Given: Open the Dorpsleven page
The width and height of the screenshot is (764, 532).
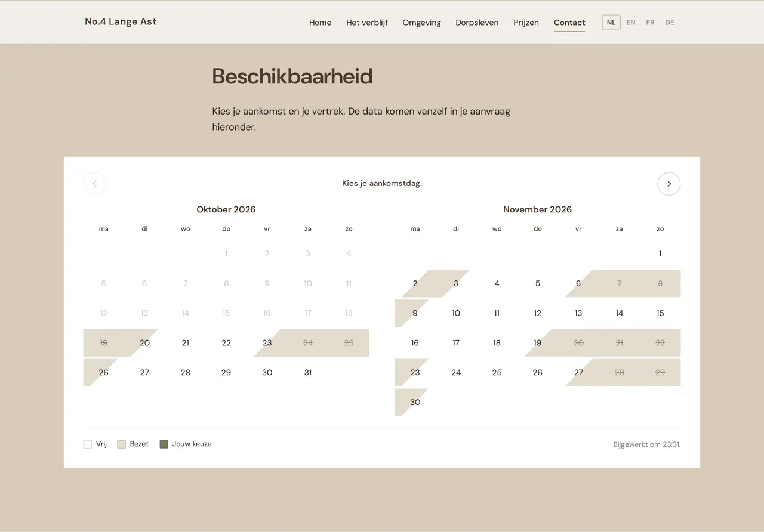Looking at the screenshot, I should (x=477, y=23).
